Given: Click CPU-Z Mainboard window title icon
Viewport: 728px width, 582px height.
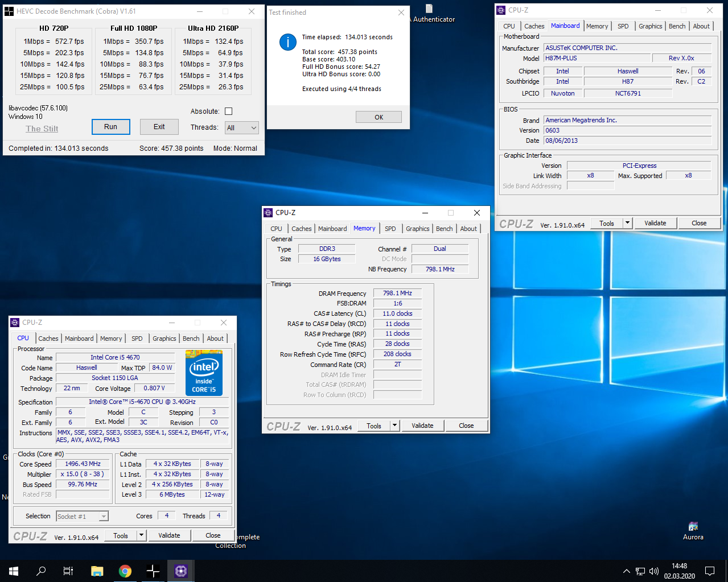Looking at the screenshot, I should pos(501,10).
